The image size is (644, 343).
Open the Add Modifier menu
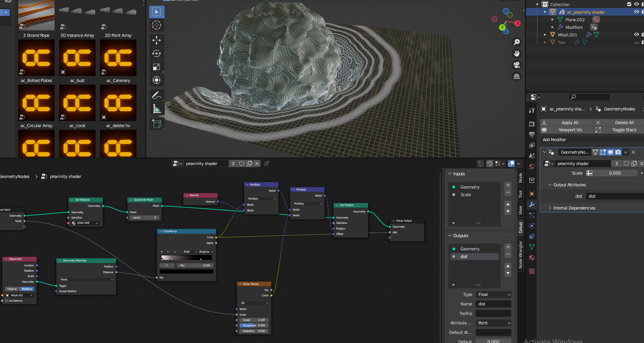[592, 140]
